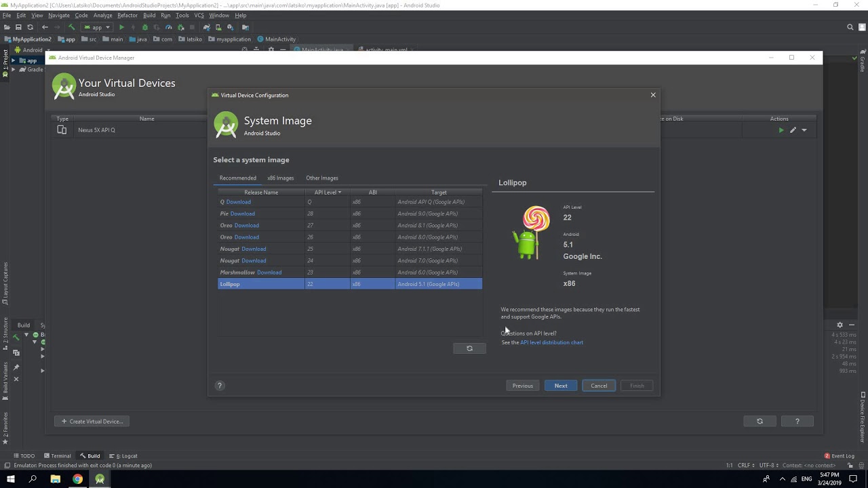Open the API level distribution chart link
Viewport: 868px width, 488px height.
tap(551, 342)
